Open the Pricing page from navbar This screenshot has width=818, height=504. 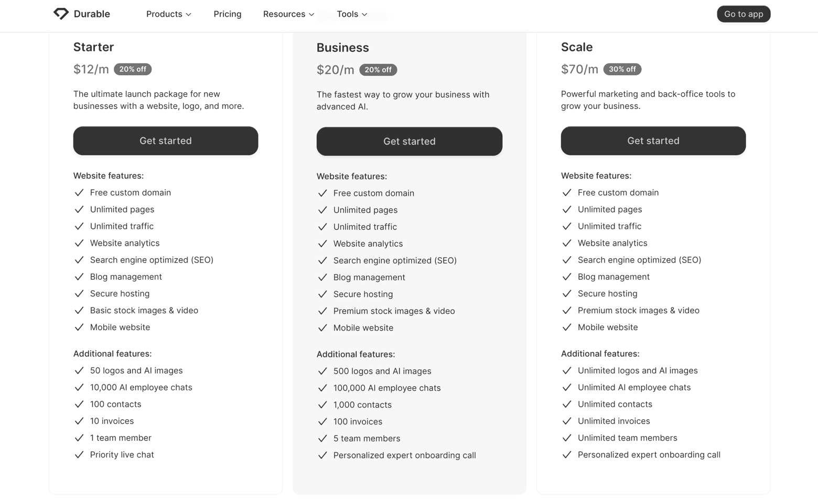coord(228,14)
